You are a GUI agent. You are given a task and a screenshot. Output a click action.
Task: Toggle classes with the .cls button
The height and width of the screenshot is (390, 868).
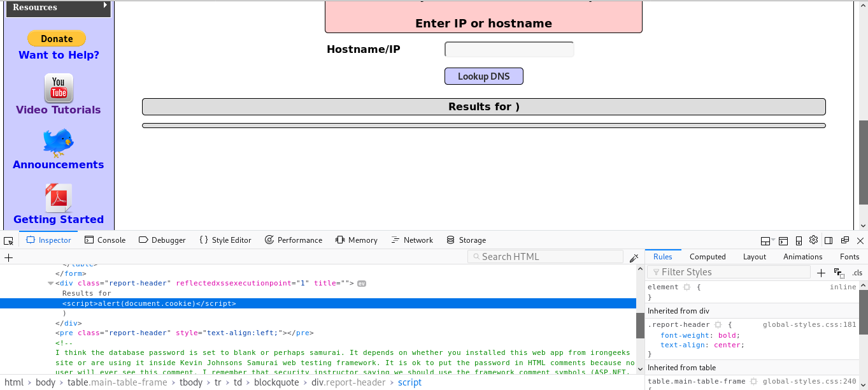pyautogui.click(x=857, y=273)
